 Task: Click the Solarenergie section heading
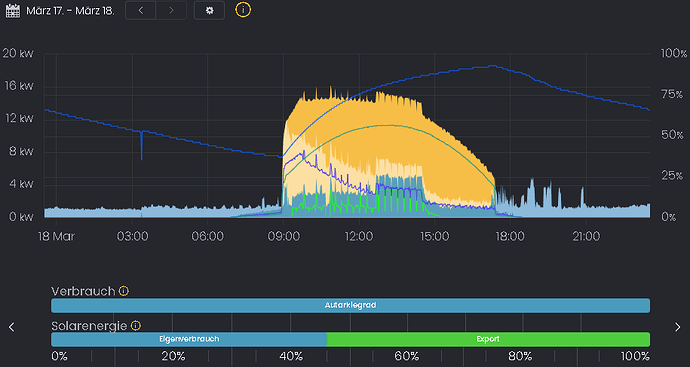coord(89,326)
